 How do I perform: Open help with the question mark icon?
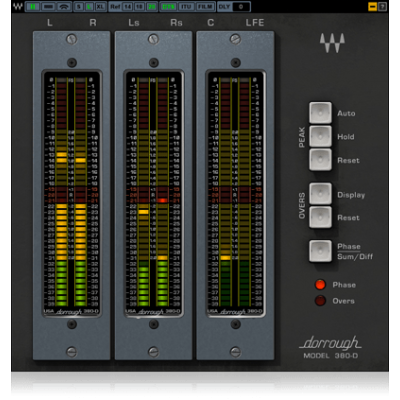point(383,6)
